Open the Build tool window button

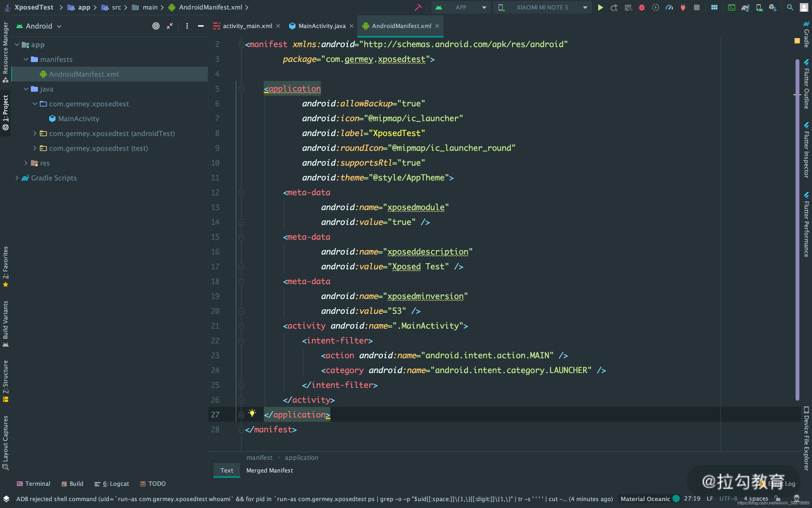[72, 483]
